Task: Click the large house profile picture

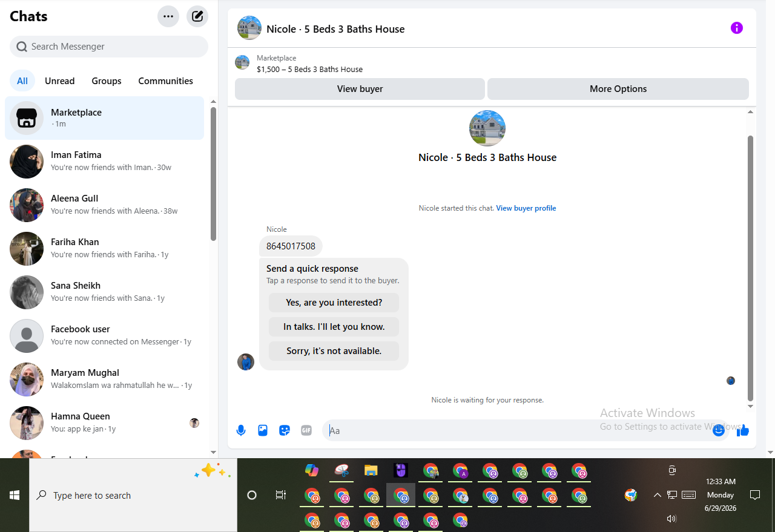Action: (x=487, y=128)
